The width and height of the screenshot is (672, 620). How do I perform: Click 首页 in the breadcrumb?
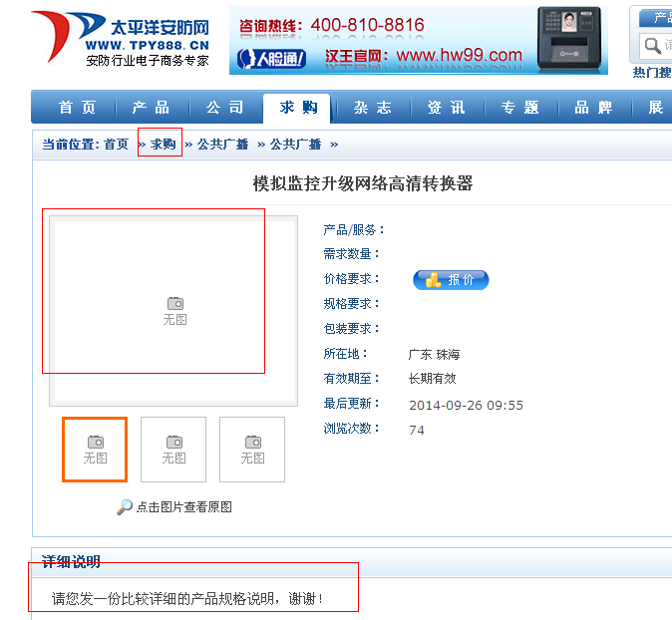[x=116, y=144]
